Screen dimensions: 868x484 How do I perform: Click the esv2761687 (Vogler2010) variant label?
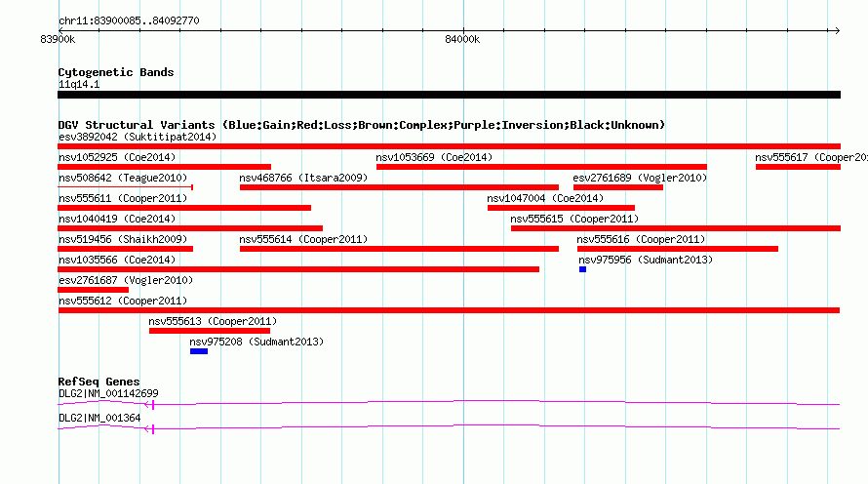(x=126, y=280)
